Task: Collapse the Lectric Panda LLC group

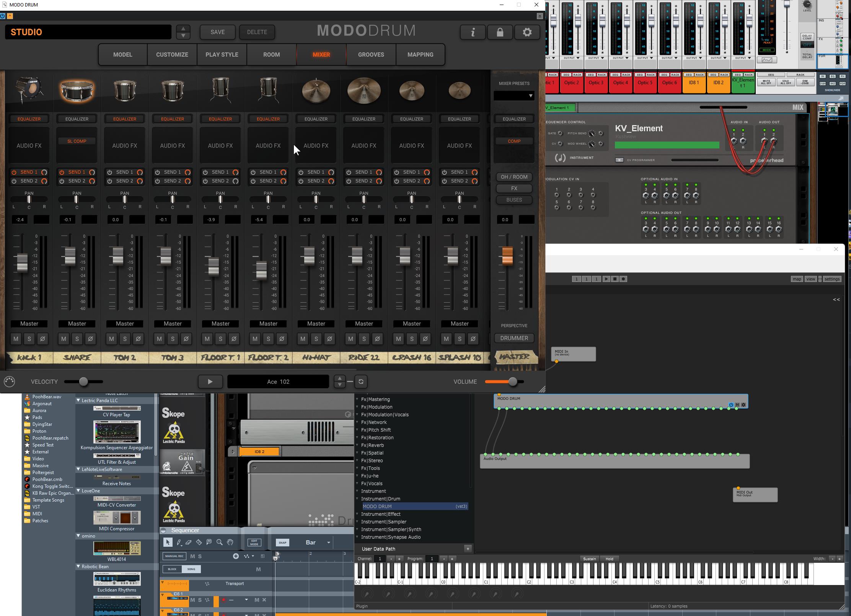Action: 78,401
